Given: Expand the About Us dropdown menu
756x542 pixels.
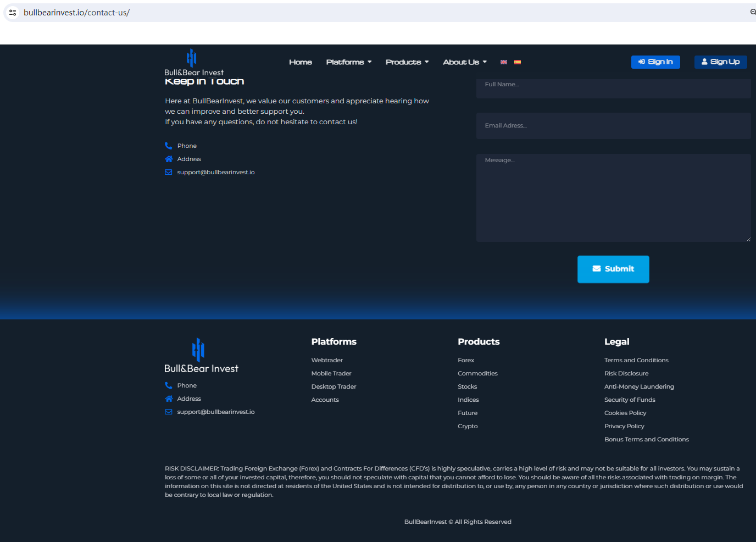Looking at the screenshot, I should click(464, 62).
